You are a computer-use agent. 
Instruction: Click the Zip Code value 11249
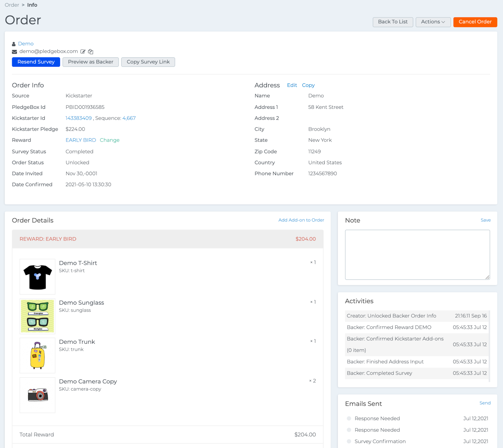[314, 152]
